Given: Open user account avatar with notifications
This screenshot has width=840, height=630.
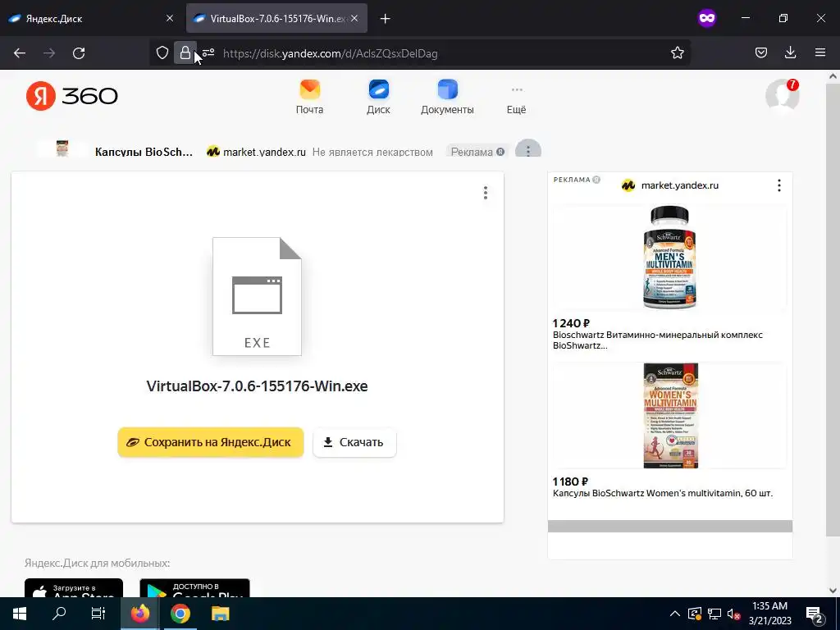Looking at the screenshot, I should point(782,95).
